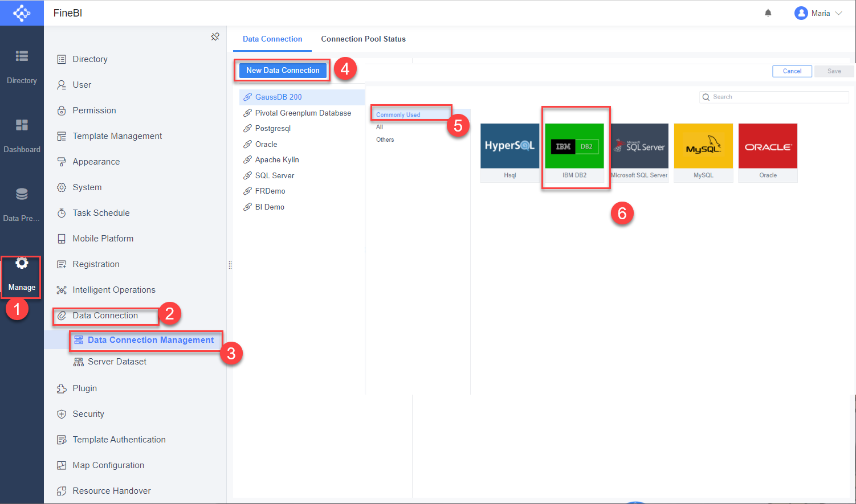Viewport: 856px width, 504px height.
Task: Collapse the Data Connection menu group
Action: (105, 315)
